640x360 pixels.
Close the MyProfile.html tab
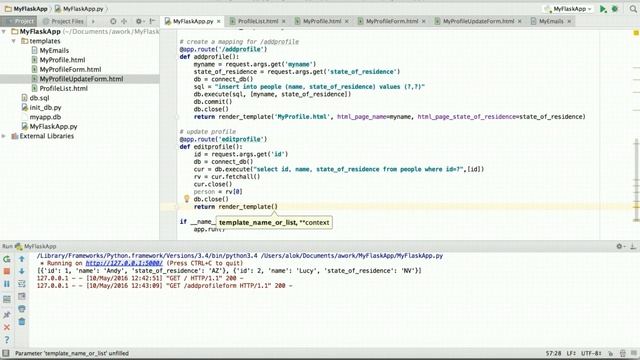click(x=347, y=21)
